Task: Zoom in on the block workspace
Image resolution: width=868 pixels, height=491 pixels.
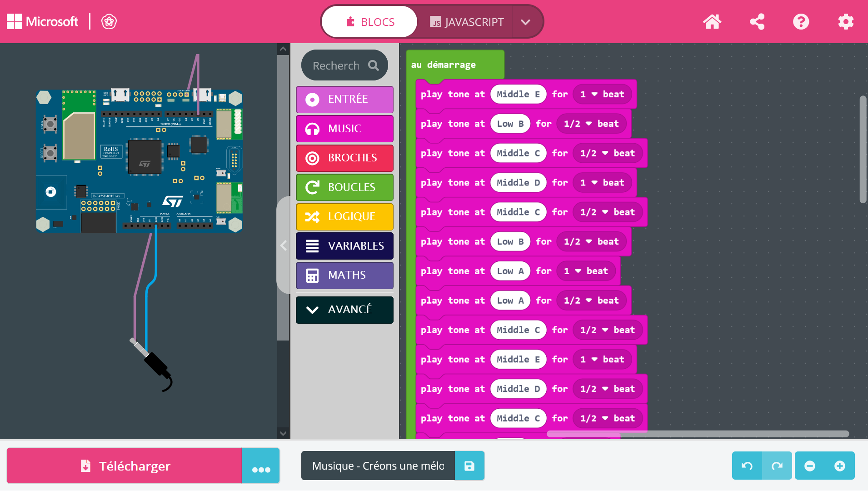Action: coord(839,466)
